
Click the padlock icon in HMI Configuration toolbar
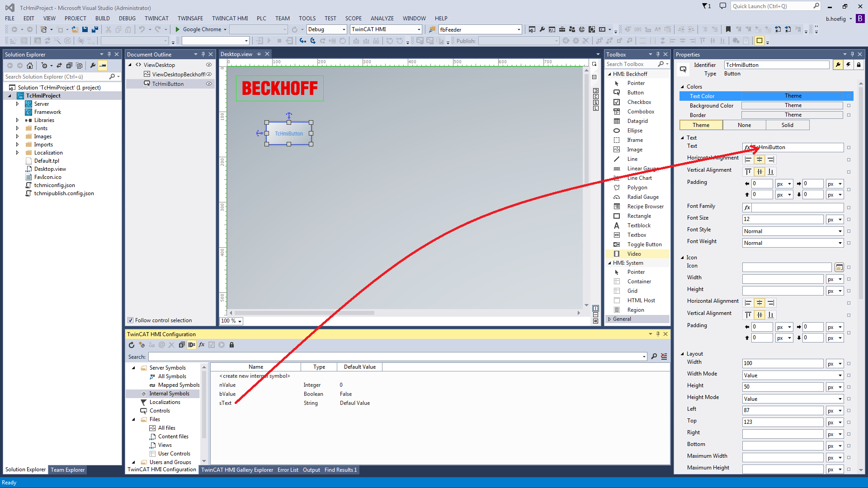232,345
